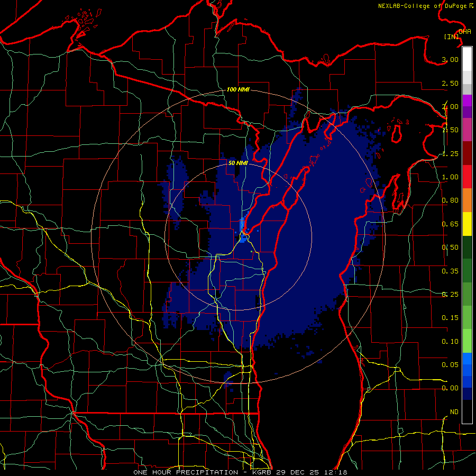Select the dark maroon swatch beside 1.25 label
The width and height of the screenshot is (476, 476).
coord(467,153)
